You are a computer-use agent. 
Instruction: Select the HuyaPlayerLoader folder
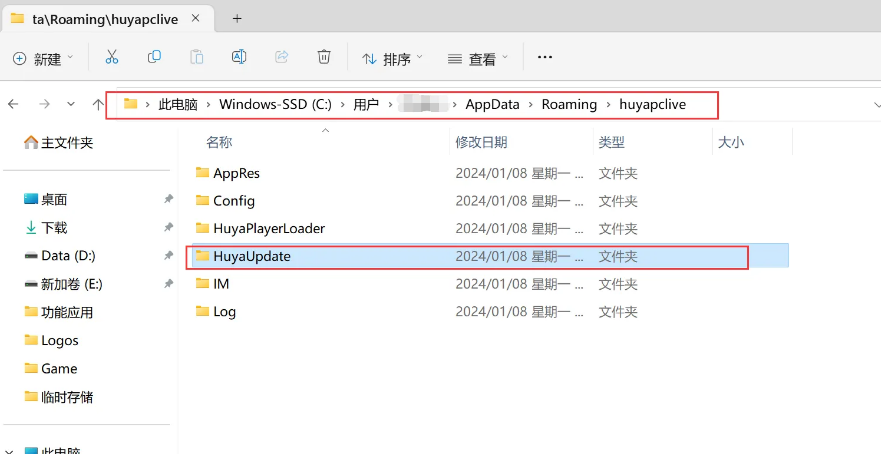tap(268, 228)
